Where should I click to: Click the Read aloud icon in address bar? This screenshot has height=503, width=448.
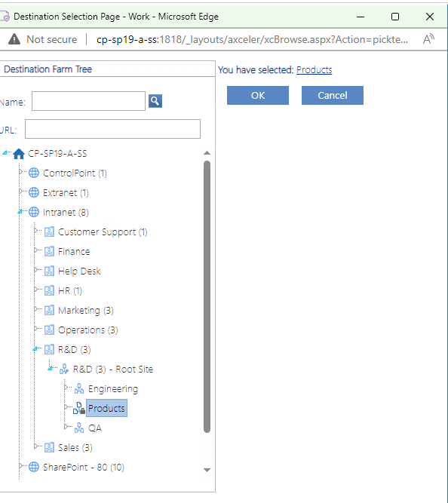point(428,39)
